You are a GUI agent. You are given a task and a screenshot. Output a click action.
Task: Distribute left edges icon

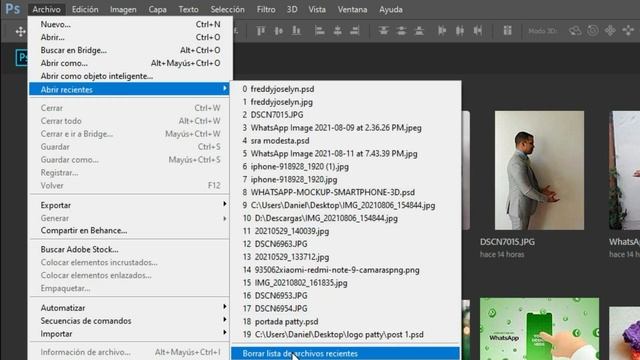pyautogui.click(x=442, y=31)
